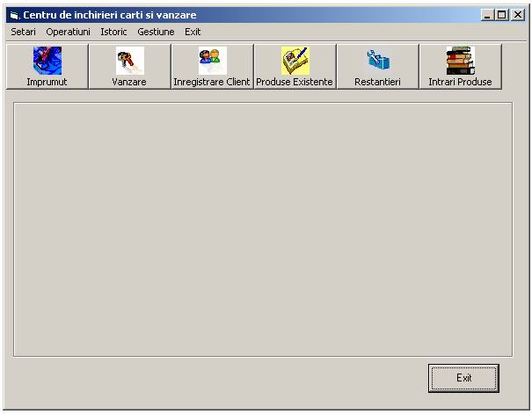
Task: Select Exit in the menu bar
Action: coord(193,32)
